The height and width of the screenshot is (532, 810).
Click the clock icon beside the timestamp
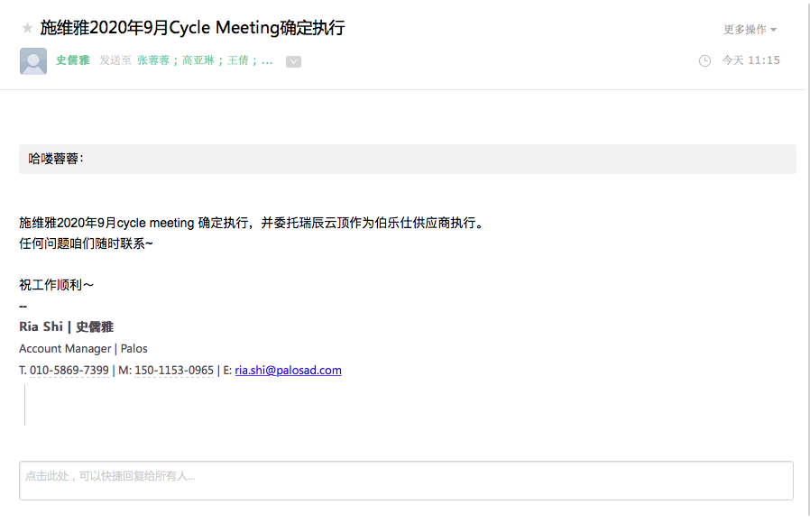(704, 60)
